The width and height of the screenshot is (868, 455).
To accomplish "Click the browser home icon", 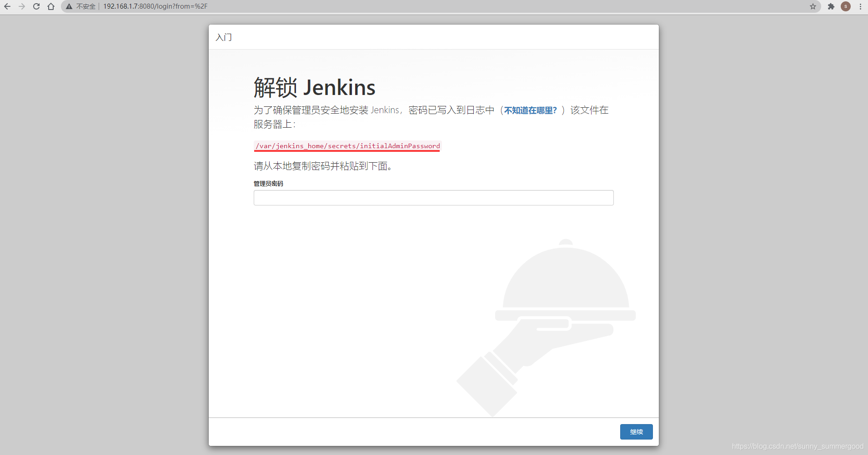I will pos(51,6).
